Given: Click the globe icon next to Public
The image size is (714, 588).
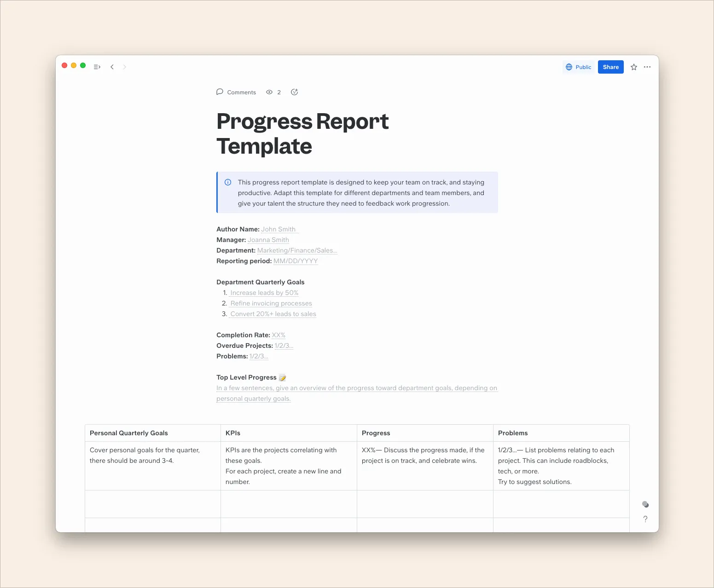Looking at the screenshot, I should tap(569, 67).
